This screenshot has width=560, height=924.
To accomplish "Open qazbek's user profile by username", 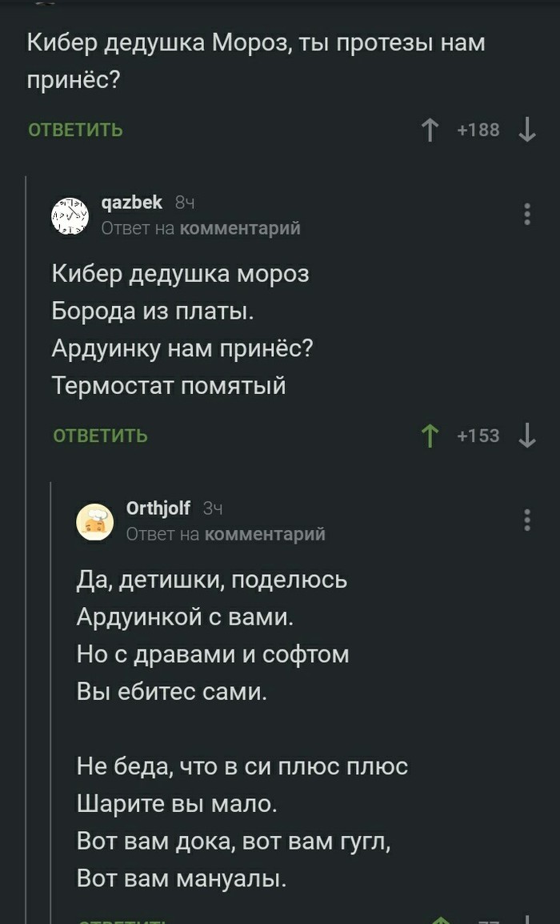I will [132, 203].
